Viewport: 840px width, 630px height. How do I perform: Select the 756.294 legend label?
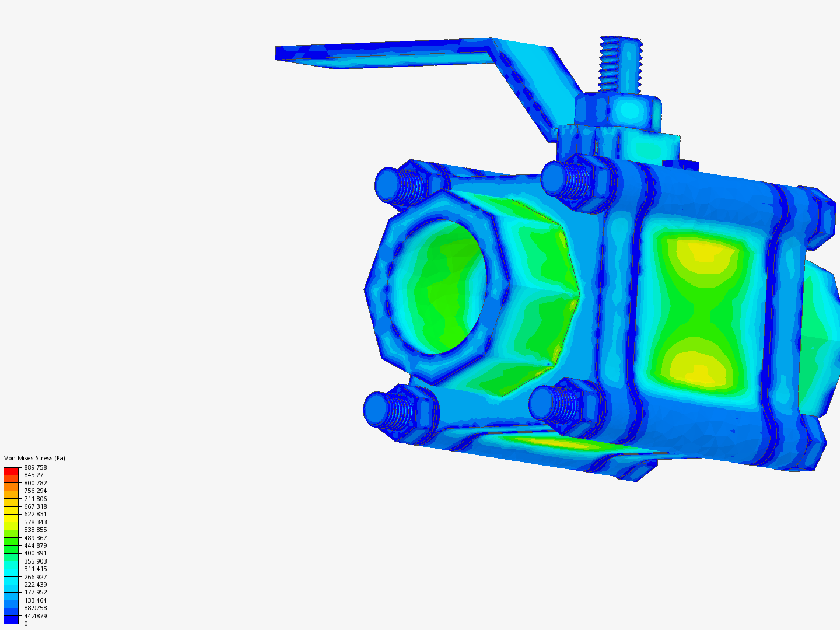tap(36, 491)
